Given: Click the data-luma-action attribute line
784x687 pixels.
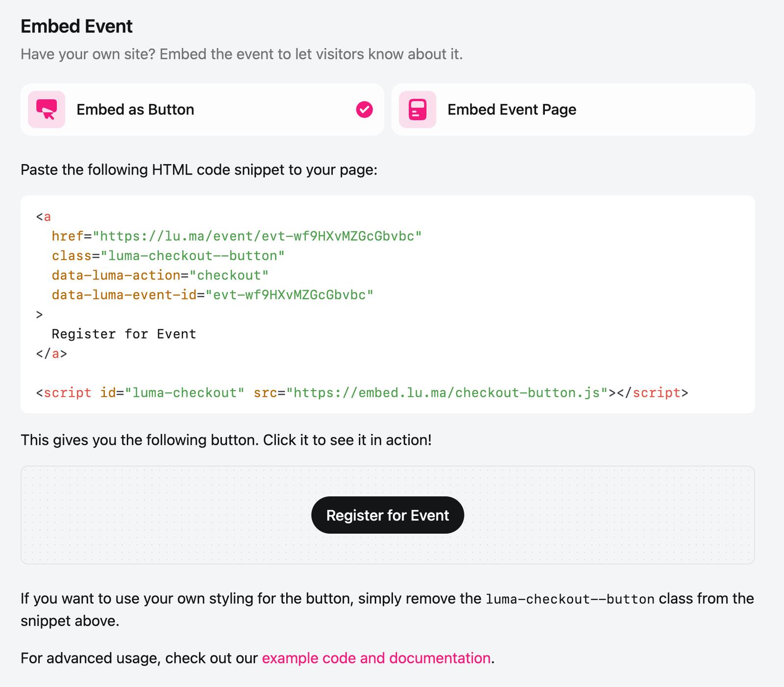Looking at the screenshot, I should click(160, 275).
